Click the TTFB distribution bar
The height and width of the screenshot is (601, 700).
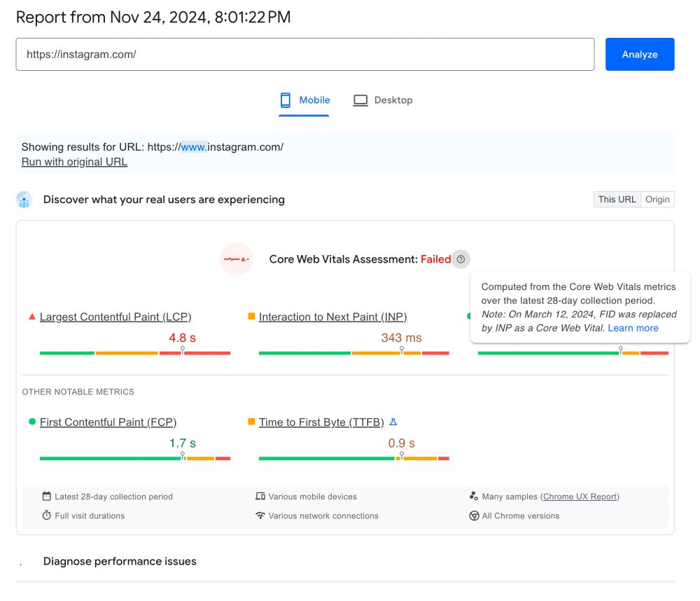354,459
